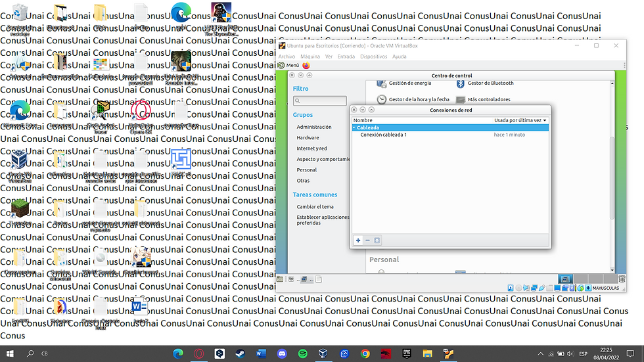Click the Filtro search field

[x=320, y=101]
